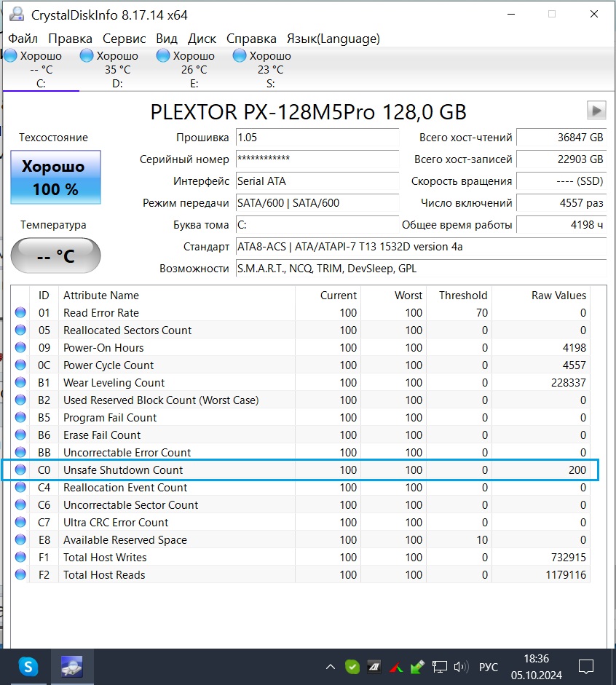Click the features field with S.M.A.R.T., NCQ

click(x=421, y=268)
